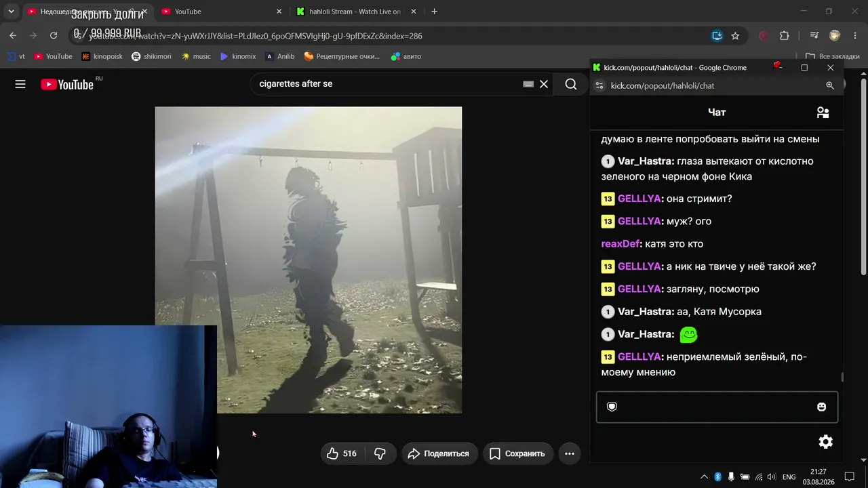
Task: Open the Chrome extensions puzzle menu
Action: 785,36
